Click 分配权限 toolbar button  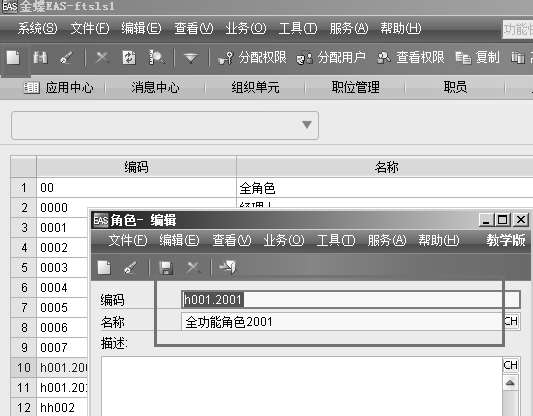(x=253, y=57)
